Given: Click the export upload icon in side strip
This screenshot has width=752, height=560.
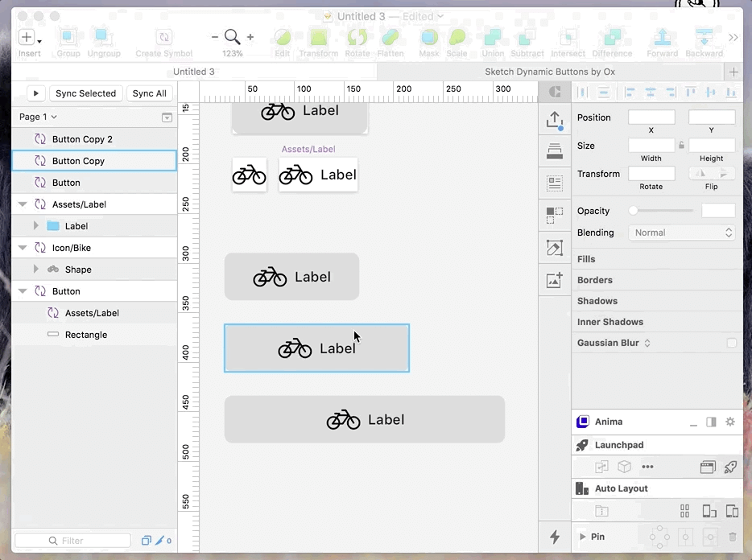Looking at the screenshot, I should tap(555, 121).
